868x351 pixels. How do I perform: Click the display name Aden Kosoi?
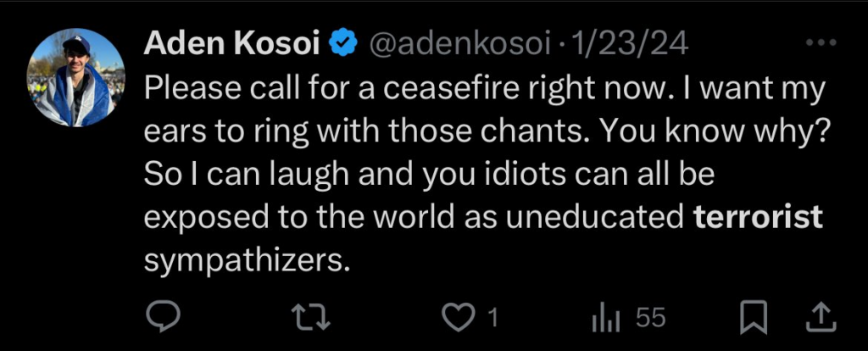tap(233, 45)
